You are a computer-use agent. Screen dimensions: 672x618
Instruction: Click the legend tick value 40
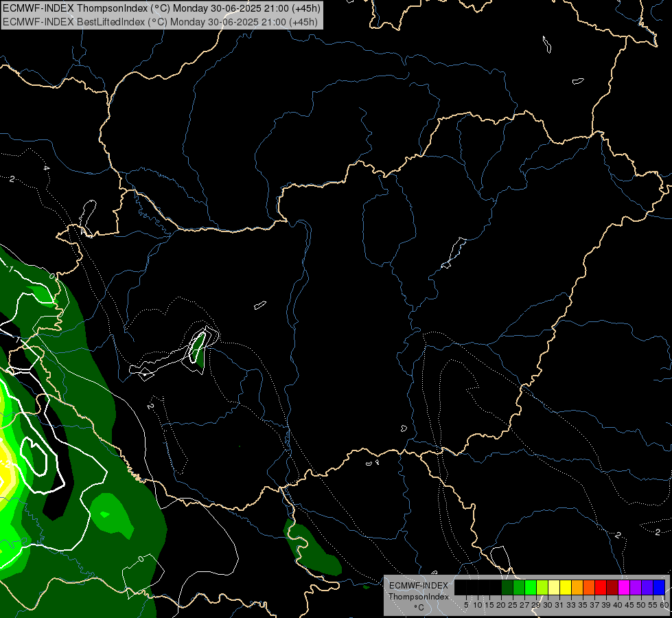[618, 605]
